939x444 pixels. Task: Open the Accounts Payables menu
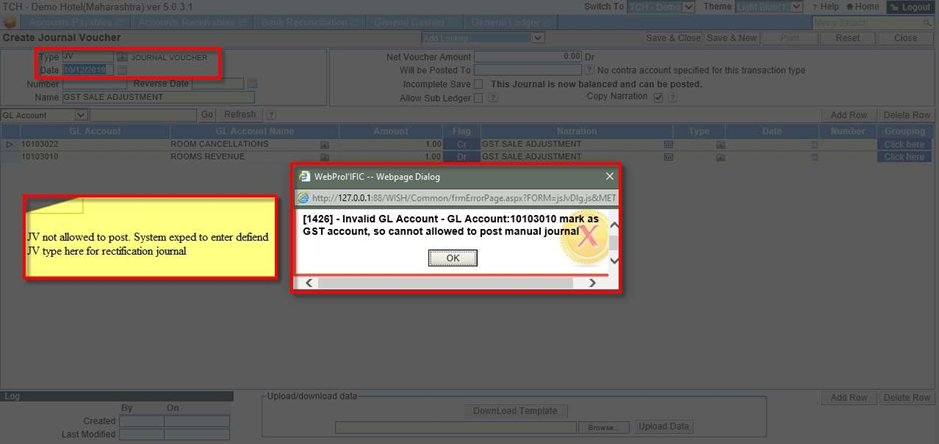pos(76,22)
